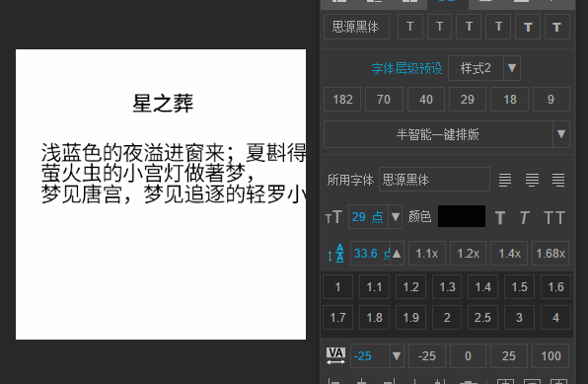
Task: Open the 29 点 font size dropdown arrow
Action: (396, 216)
